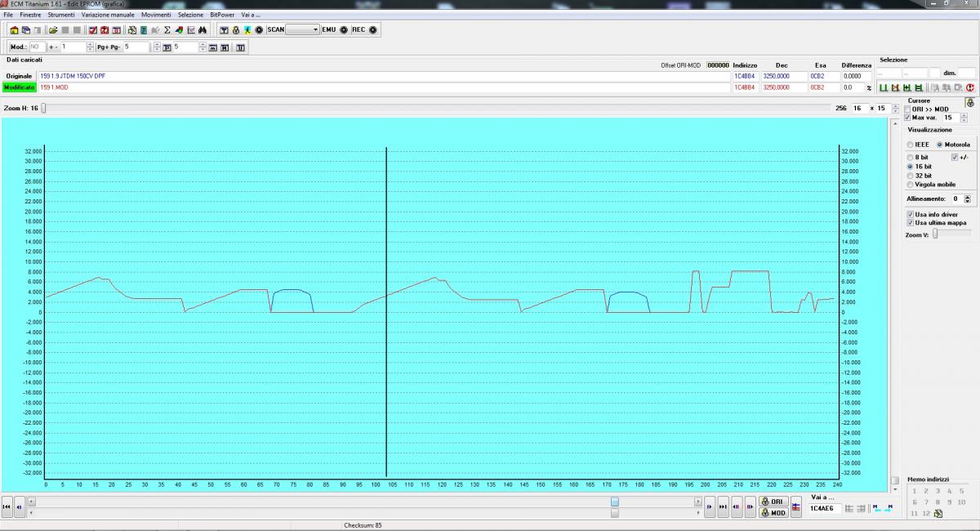Click the small m icon in second toolbar

coord(212,47)
